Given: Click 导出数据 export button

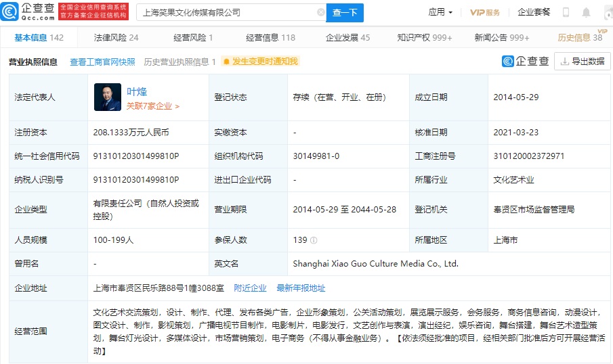Looking at the screenshot, I should coord(582,62).
